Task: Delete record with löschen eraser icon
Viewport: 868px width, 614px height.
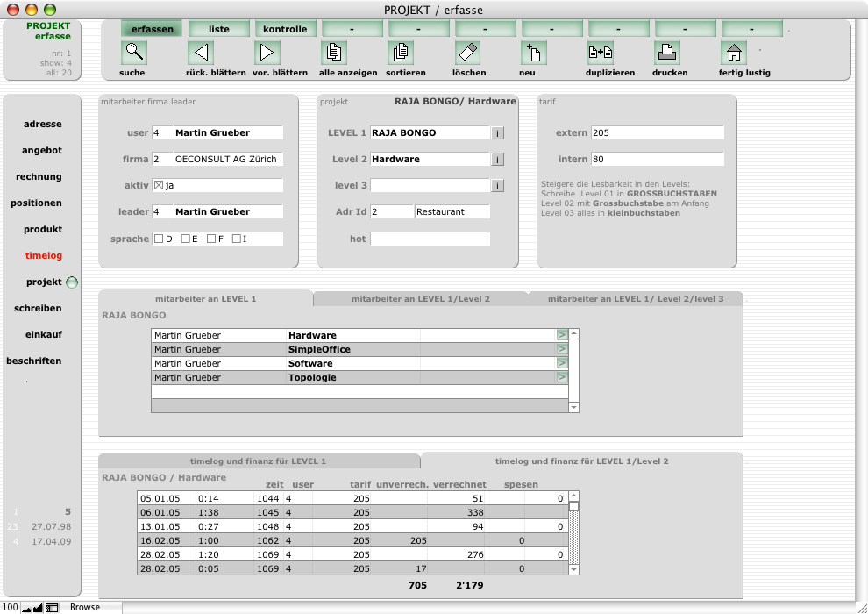Action: click(x=468, y=53)
